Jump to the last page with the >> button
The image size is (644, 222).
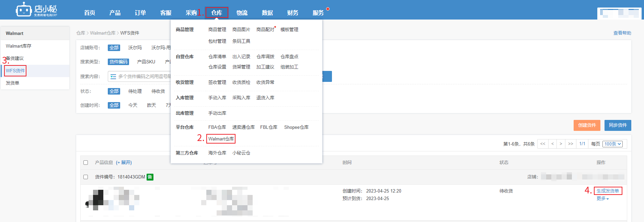pos(571,144)
